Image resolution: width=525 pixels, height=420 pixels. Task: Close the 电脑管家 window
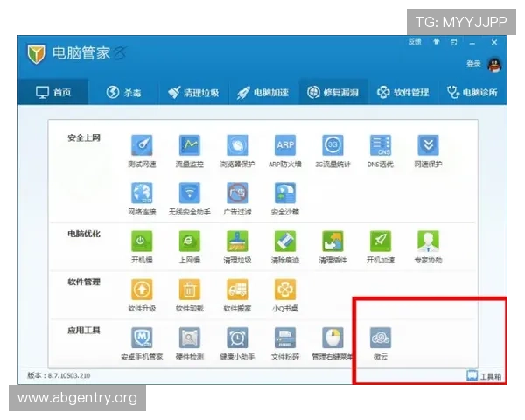click(x=494, y=43)
